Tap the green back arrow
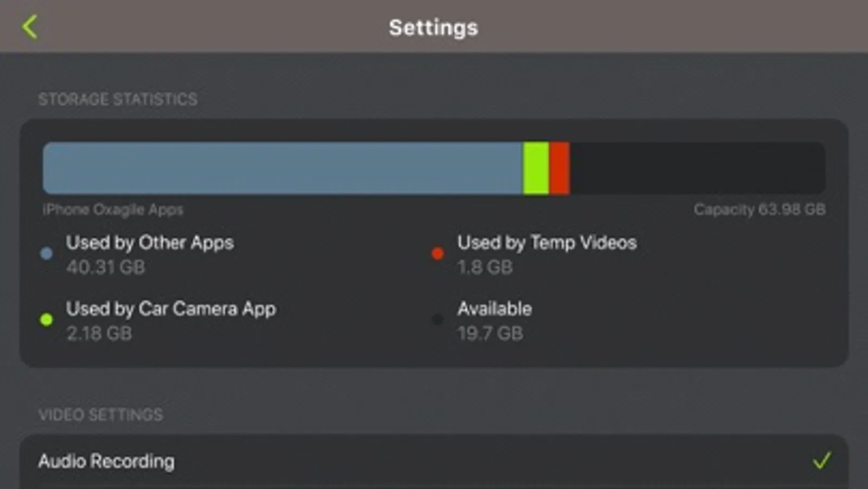Image resolution: width=868 pixels, height=489 pixels. coord(30,27)
